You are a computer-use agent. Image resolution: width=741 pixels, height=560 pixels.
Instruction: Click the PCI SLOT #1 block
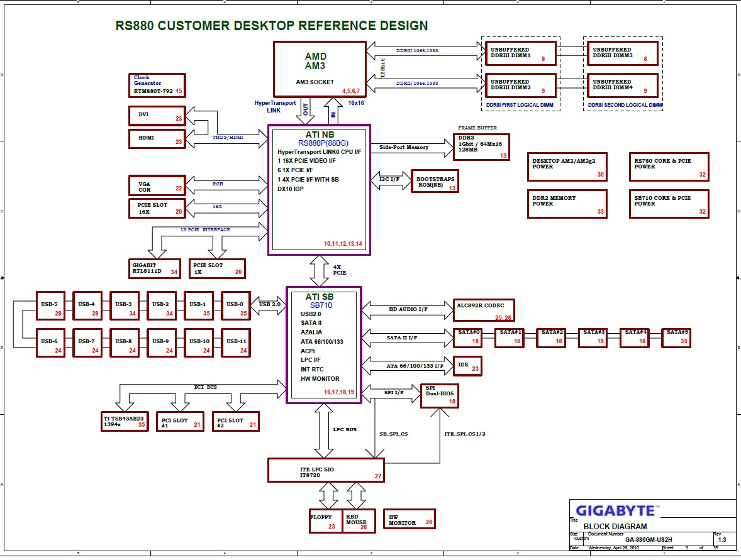[180, 421]
